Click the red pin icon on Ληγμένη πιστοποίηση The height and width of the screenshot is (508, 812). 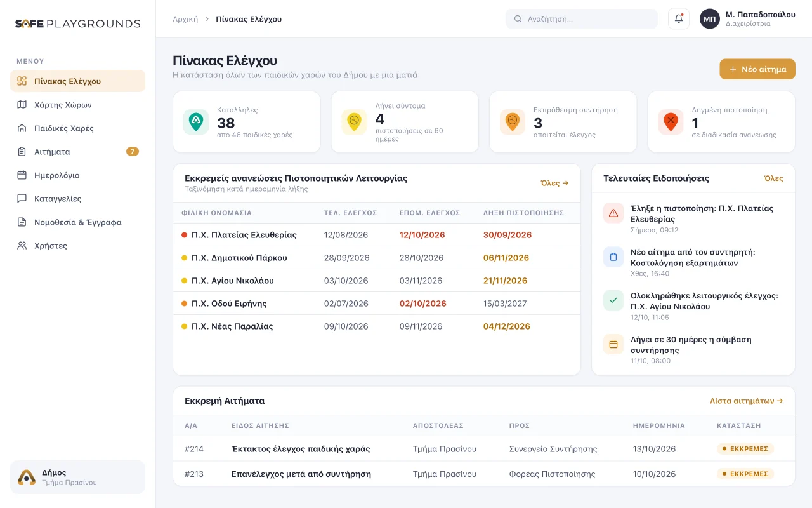tap(671, 122)
